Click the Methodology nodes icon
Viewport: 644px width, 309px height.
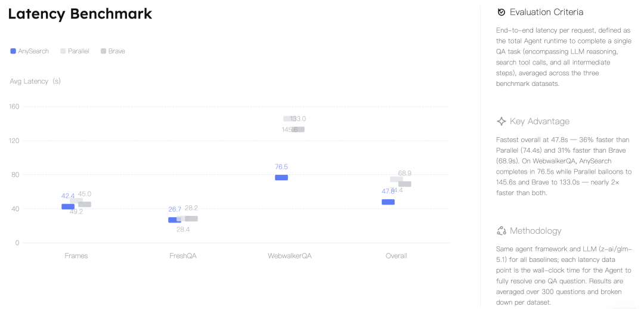pyautogui.click(x=501, y=230)
